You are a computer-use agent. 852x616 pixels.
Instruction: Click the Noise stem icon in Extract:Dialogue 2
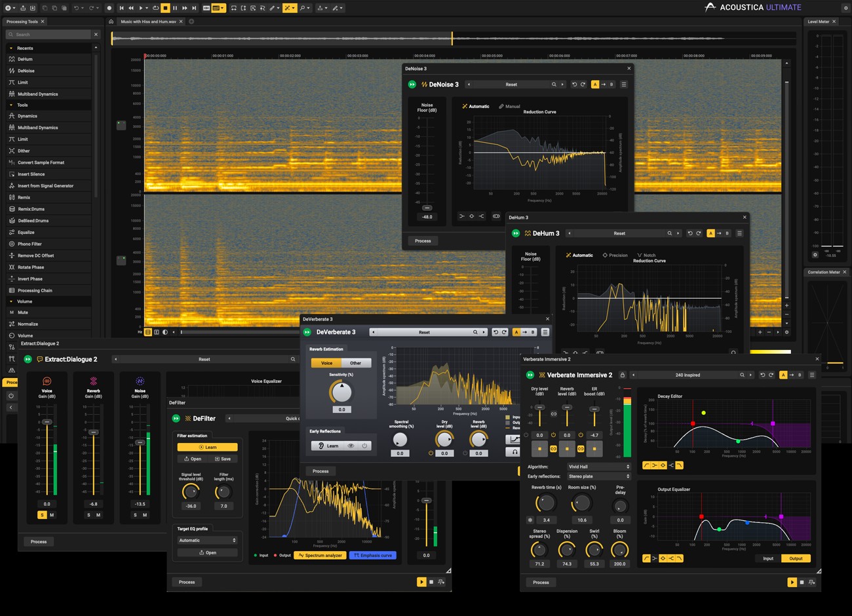point(140,381)
